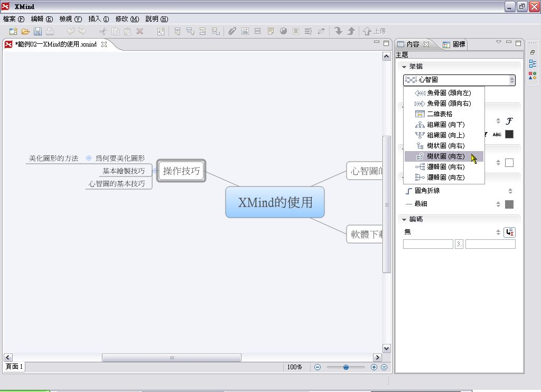The image size is (541, 392).
Task: Open the markers shapes icon in sidebar
Action: [x=533, y=76]
